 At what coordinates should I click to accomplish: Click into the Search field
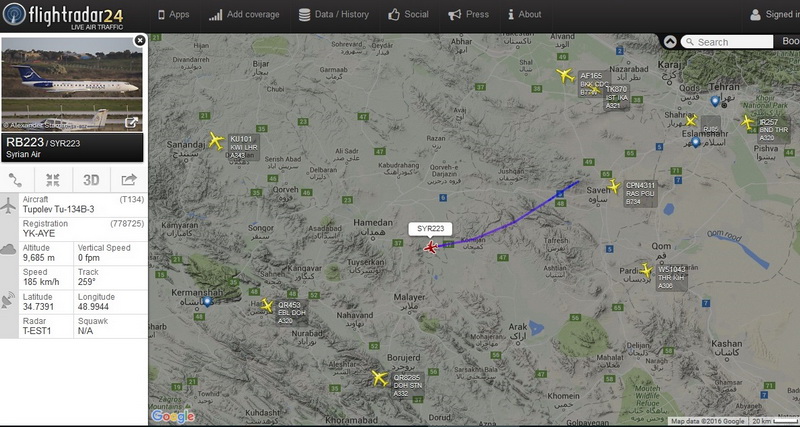click(727, 42)
